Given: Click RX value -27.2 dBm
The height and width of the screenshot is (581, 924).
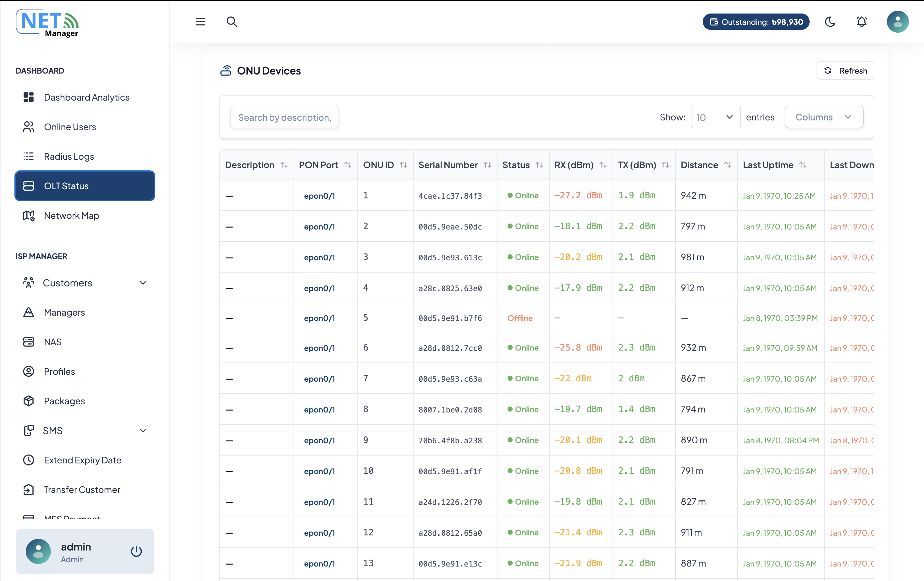Looking at the screenshot, I should (x=578, y=195).
